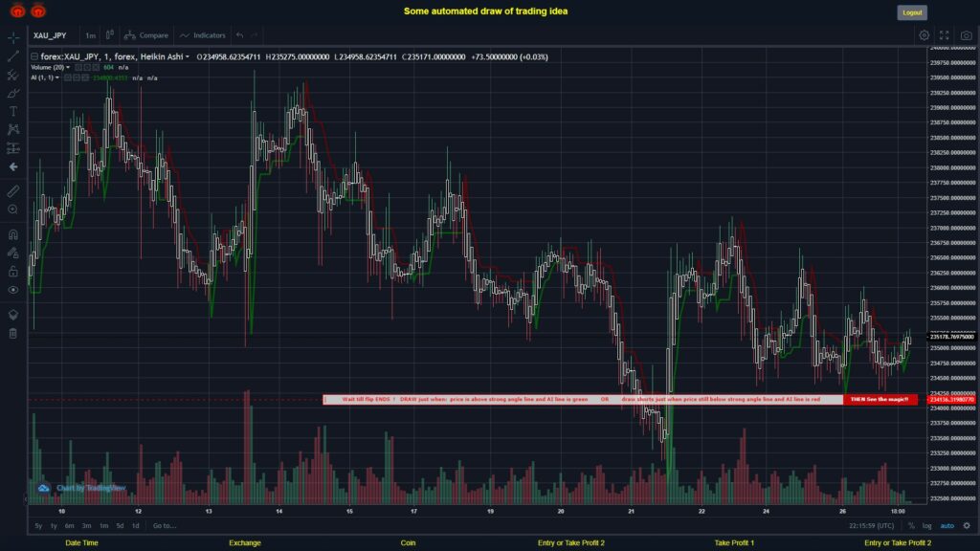Click the Compare symbol button
Screen dimensions: 980x551
(146, 35)
